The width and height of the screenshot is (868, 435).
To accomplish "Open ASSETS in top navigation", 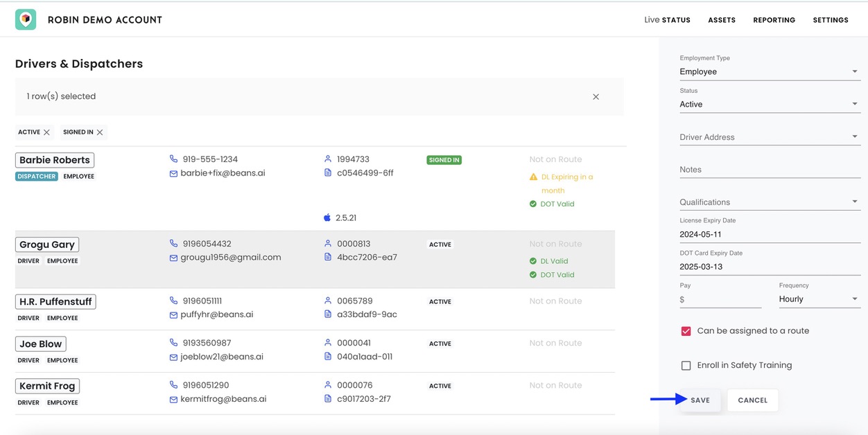I will (722, 20).
